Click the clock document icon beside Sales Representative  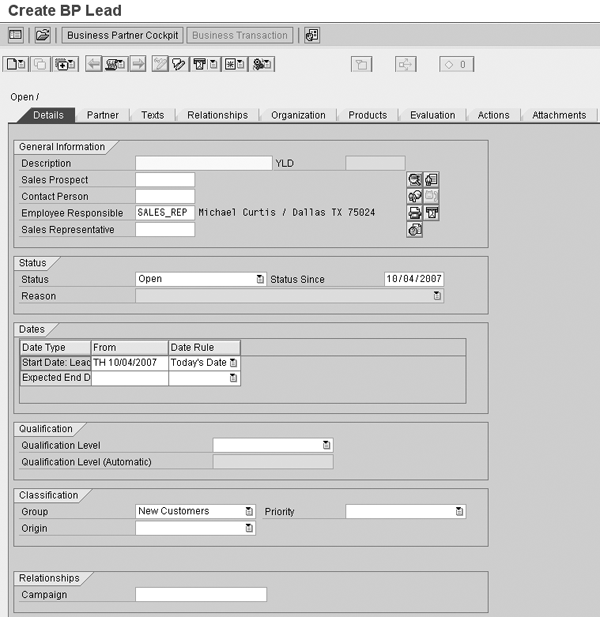point(414,229)
